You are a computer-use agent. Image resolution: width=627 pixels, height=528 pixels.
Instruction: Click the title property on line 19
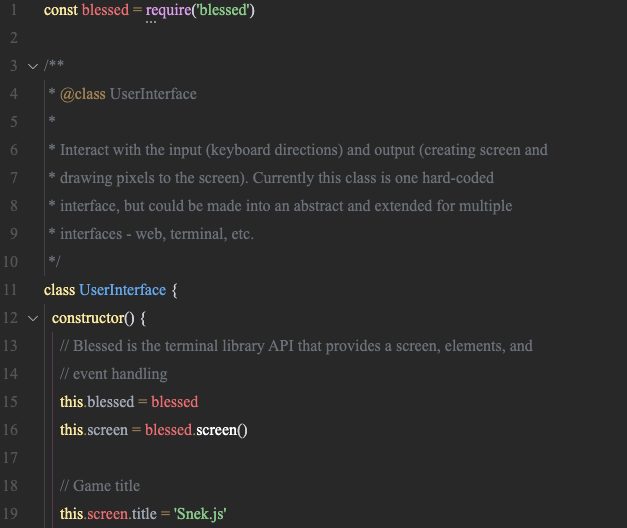click(144, 514)
